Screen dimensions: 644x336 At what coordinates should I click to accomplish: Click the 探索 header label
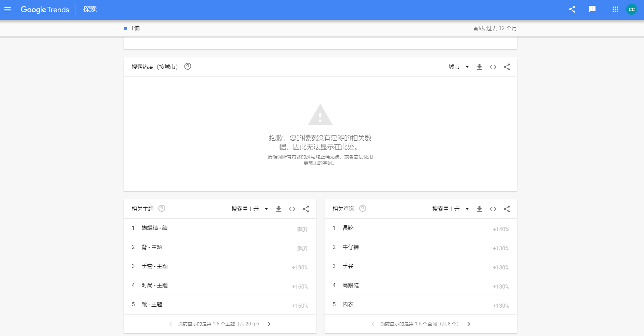tap(90, 9)
